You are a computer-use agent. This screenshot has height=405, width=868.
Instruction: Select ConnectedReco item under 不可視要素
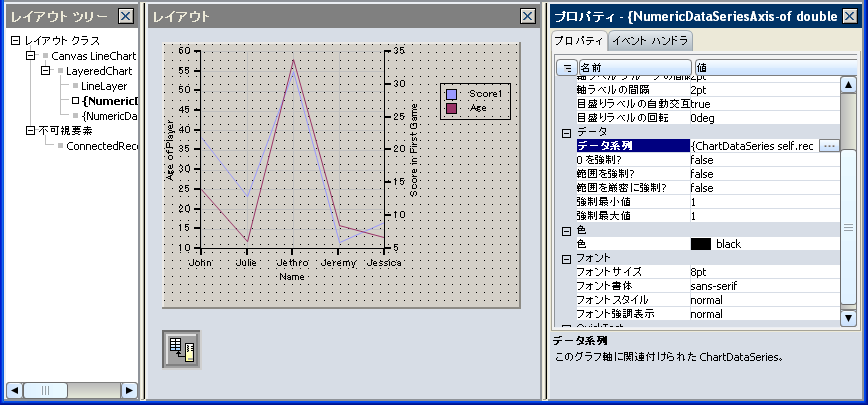[x=102, y=146]
